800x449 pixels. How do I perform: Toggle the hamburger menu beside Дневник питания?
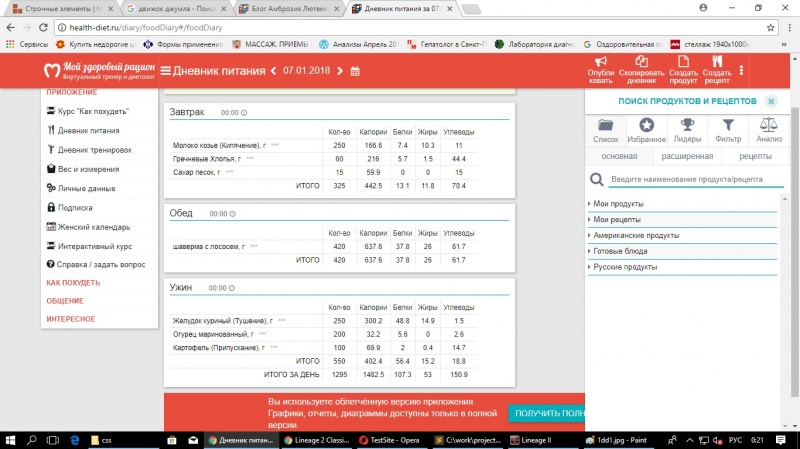165,71
